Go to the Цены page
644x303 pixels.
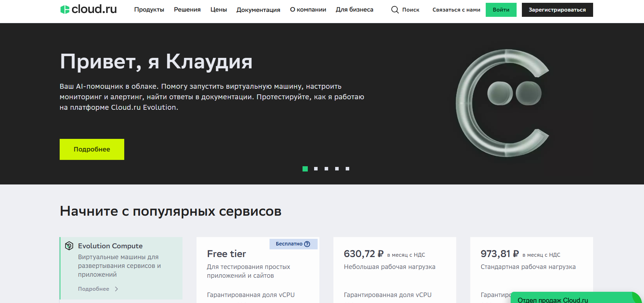(x=219, y=10)
